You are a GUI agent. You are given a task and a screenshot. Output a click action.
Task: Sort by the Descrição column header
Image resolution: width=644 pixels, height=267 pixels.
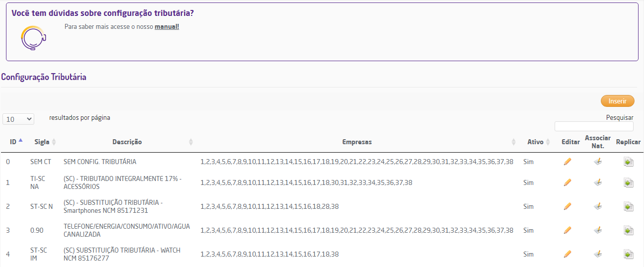point(127,142)
